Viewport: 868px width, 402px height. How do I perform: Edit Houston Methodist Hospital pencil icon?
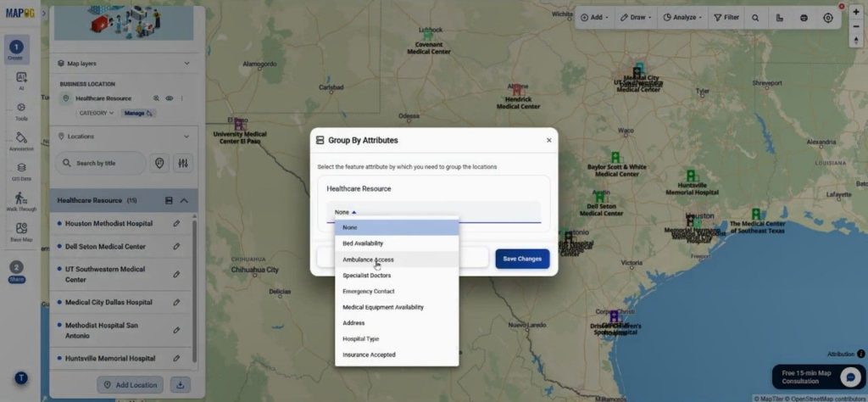click(176, 224)
